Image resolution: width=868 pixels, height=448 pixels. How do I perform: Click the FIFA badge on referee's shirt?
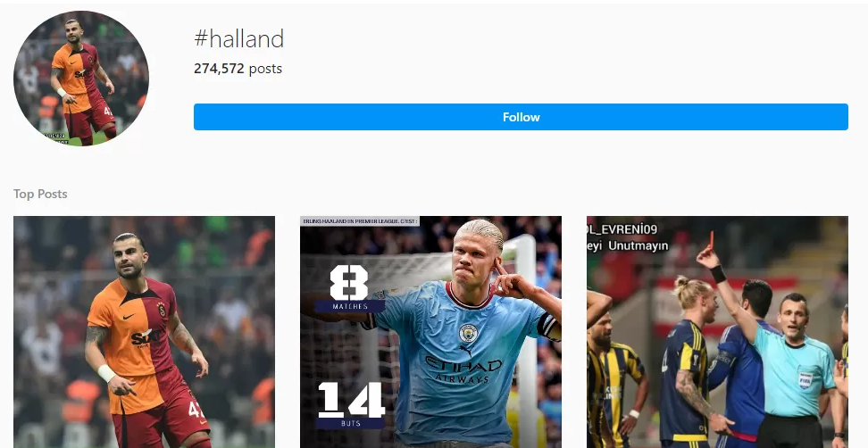point(805,379)
